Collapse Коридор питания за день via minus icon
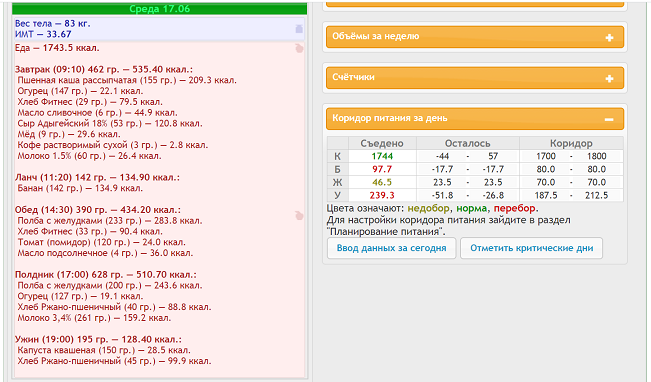 pos(609,120)
